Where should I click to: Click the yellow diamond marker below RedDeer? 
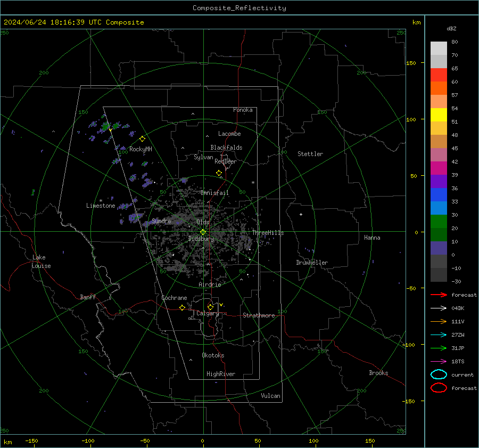point(219,173)
